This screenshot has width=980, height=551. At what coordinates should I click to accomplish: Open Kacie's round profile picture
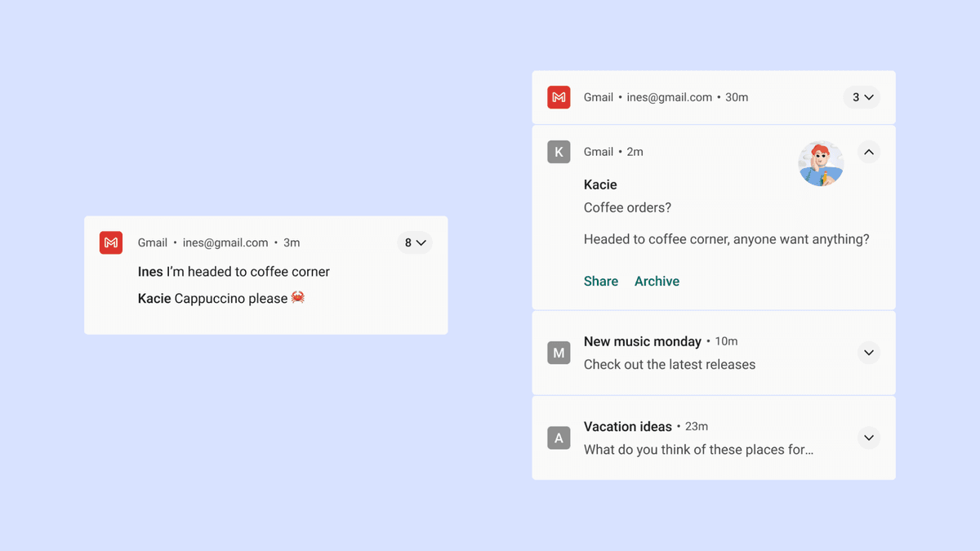click(821, 164)
